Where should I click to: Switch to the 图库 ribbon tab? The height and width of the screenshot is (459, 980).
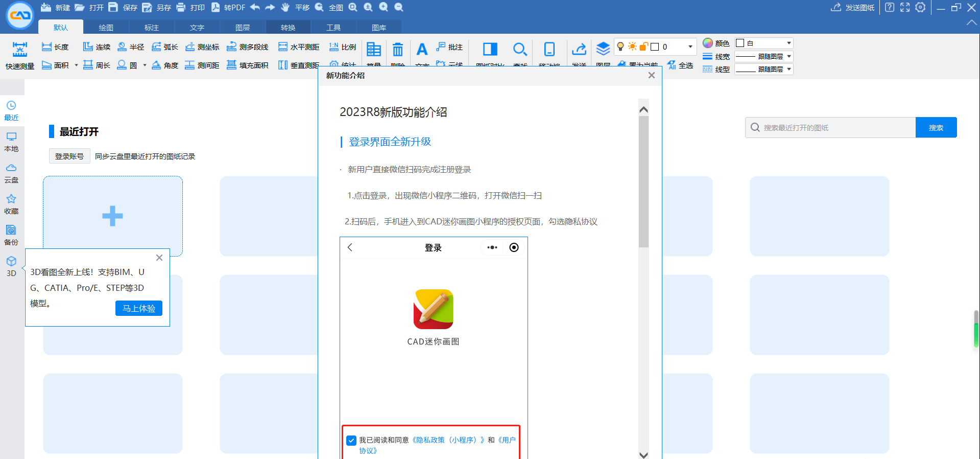click(379, 28)
